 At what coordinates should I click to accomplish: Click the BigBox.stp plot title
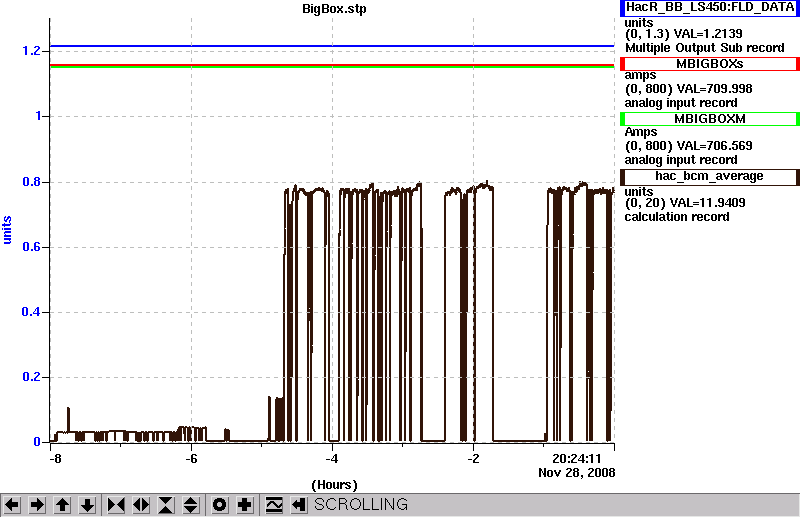[334, 9]
